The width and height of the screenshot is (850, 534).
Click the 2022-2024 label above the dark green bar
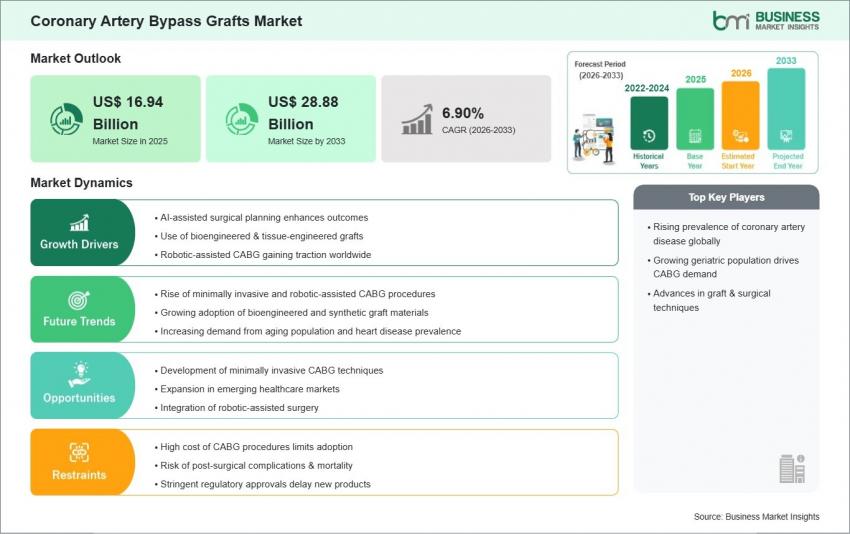(x=647, y=88)
